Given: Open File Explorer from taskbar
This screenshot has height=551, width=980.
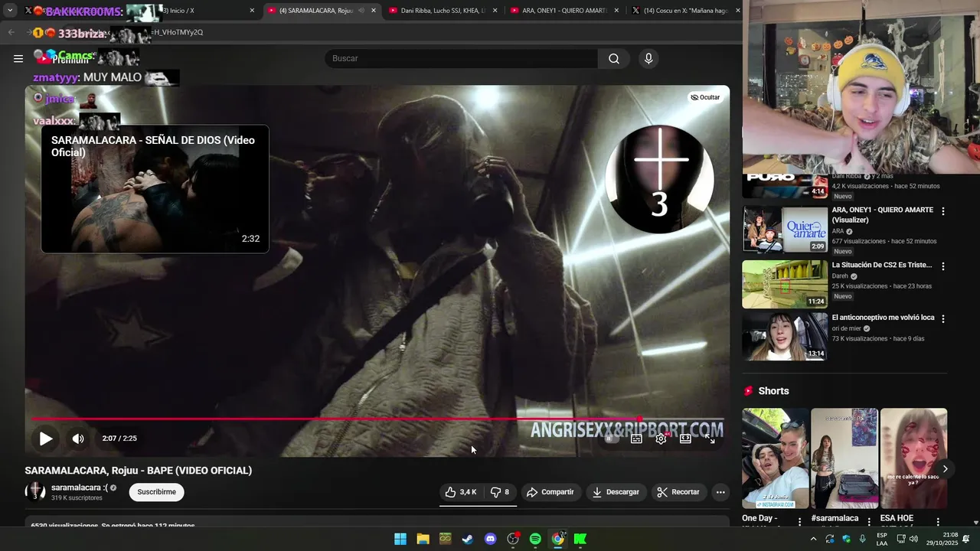Looking at the screenshot, I should tap(423, 539).
